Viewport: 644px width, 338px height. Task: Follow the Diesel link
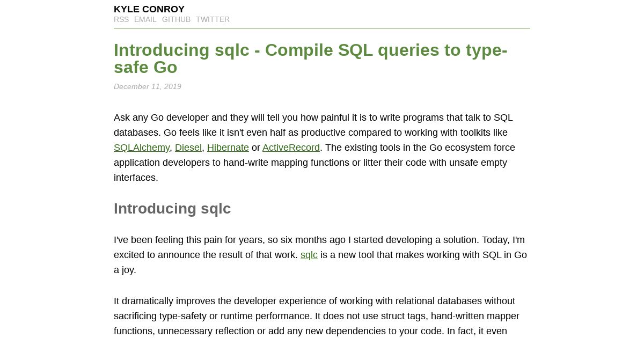coord(188,148)
